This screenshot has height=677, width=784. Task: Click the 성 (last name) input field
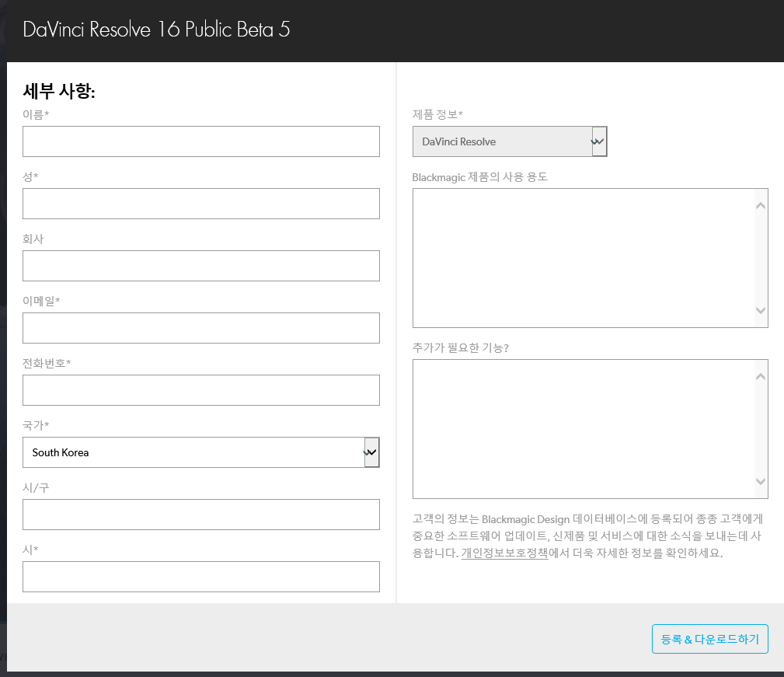[x=201, y=204]
